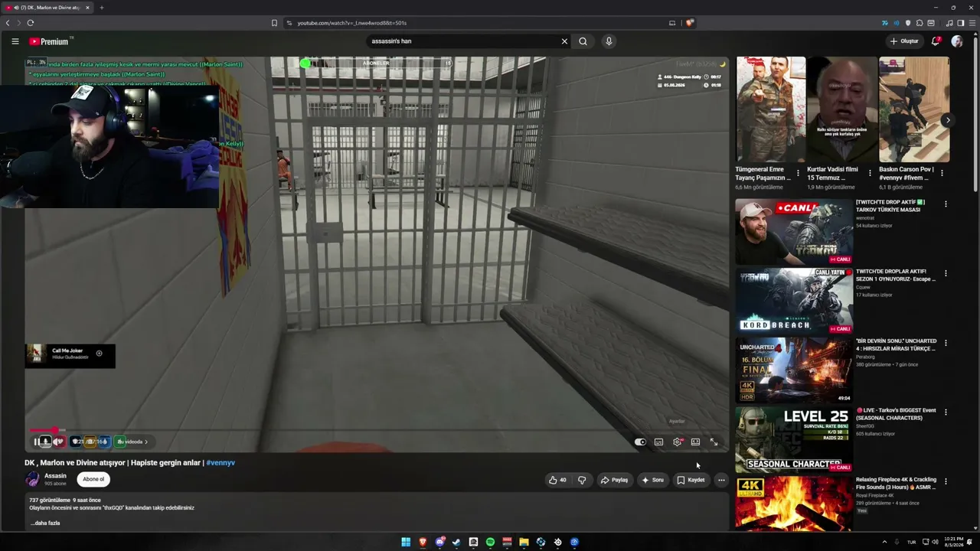Open Spotify from the taskbar

[490, 543]
